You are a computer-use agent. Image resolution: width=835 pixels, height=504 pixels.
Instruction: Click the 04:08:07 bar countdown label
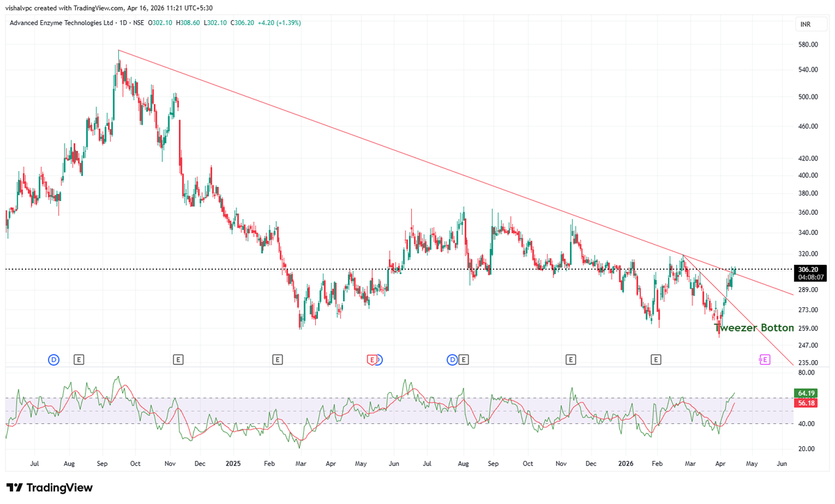(811, 277)
